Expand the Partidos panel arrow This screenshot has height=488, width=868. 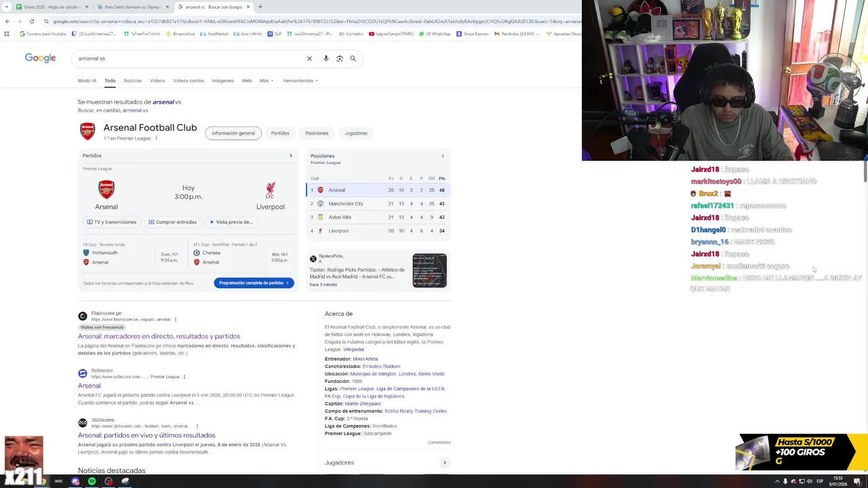[291, 156]
